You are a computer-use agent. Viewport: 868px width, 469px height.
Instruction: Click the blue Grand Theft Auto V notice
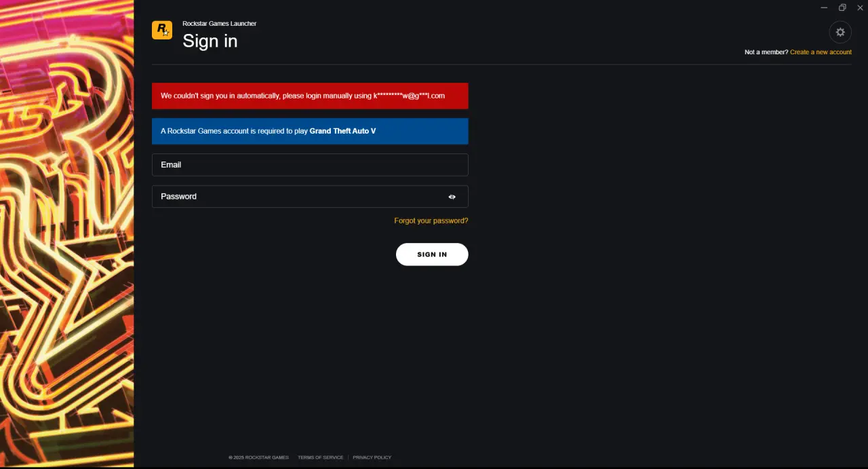[x=310, y=131]
